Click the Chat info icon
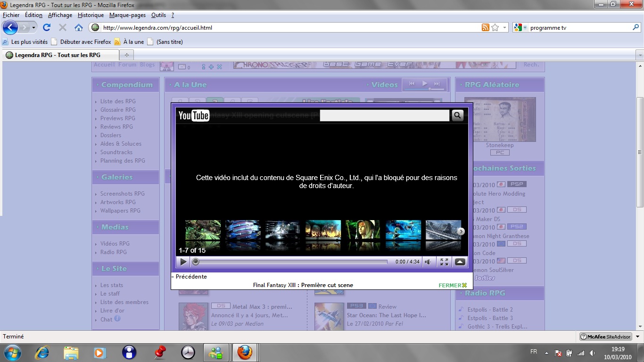The image size is (644, 362). [x=117, y=319]
